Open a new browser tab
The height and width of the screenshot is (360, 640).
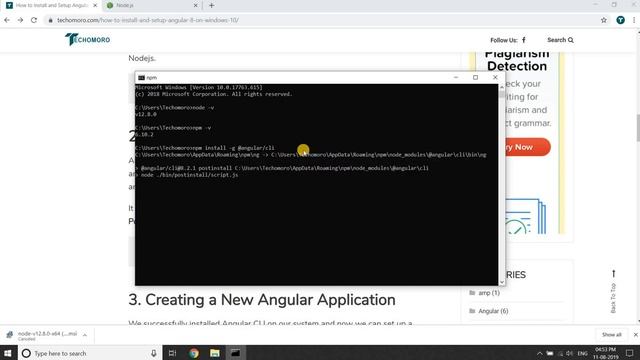(x=211, y=5)
